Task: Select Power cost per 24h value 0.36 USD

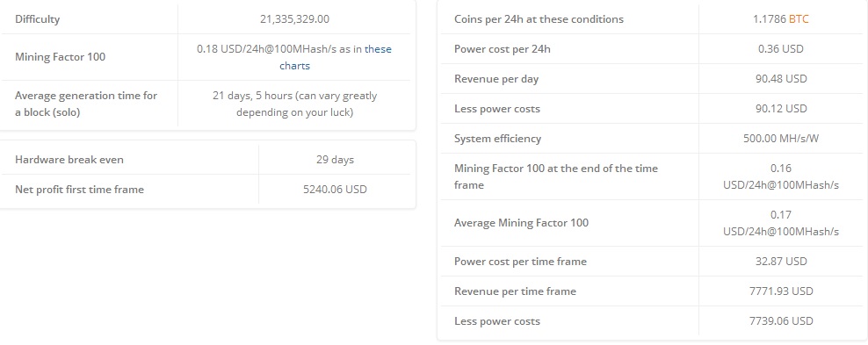Action: (x=780, y=49)
